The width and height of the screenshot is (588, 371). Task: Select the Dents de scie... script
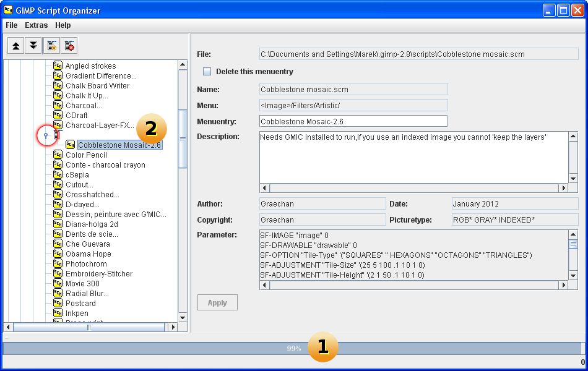[x=92, y=234]
